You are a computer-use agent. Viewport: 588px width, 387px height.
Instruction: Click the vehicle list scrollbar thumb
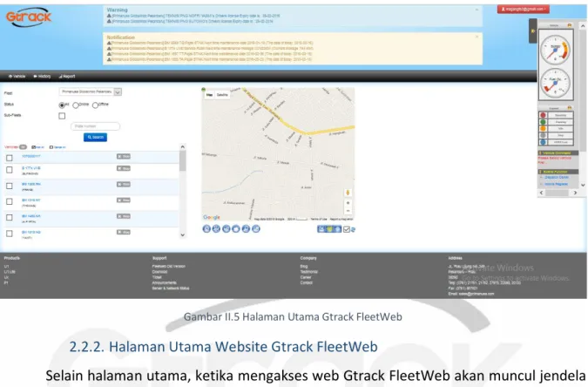(183, 160)
